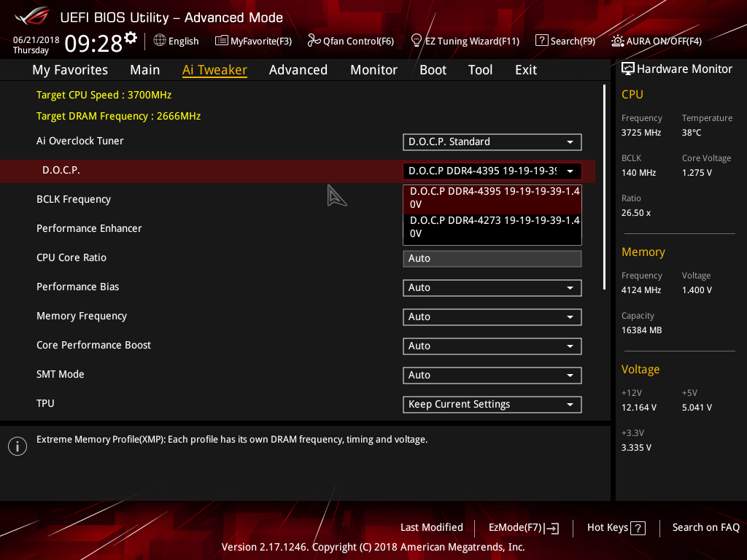Open TPU Keep Current Settings dropdown
The width and height of the screenshot is (747, 560).
[x=492, y=404]
